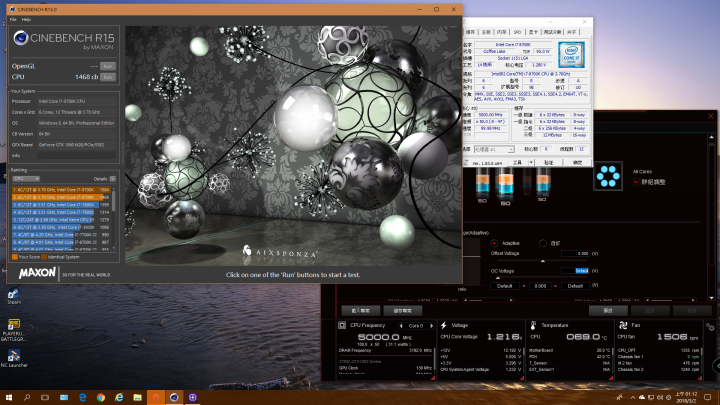This screenshot has height=405, width=720.
Task: Switch to CPU-Z purple taskbar icon
Action: click(x=192, y=397)
